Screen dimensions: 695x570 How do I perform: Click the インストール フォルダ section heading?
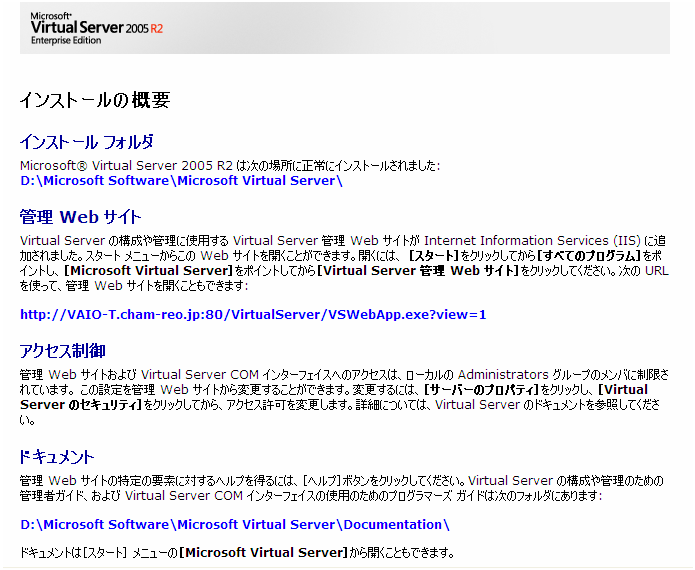[x=86, y=142]
